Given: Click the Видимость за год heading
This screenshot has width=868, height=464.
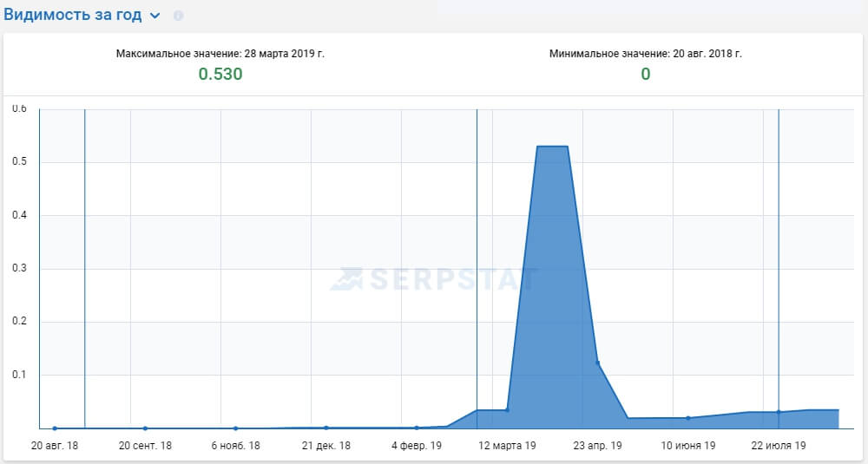Looking at the screenshot, I should [x=73, y=15].
